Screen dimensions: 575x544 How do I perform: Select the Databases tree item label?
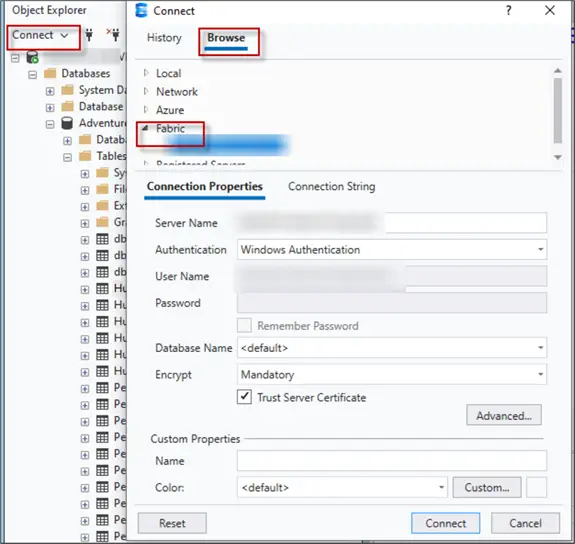click(85, 73)
